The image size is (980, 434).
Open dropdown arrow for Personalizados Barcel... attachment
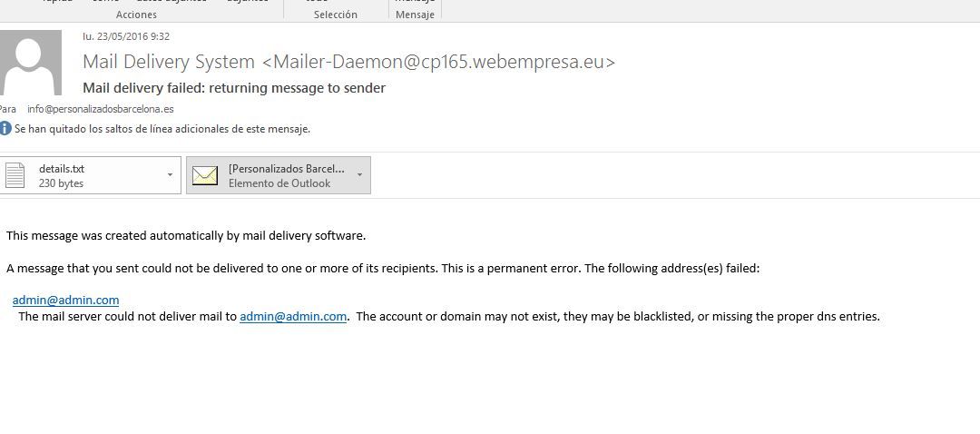[359, 175]
